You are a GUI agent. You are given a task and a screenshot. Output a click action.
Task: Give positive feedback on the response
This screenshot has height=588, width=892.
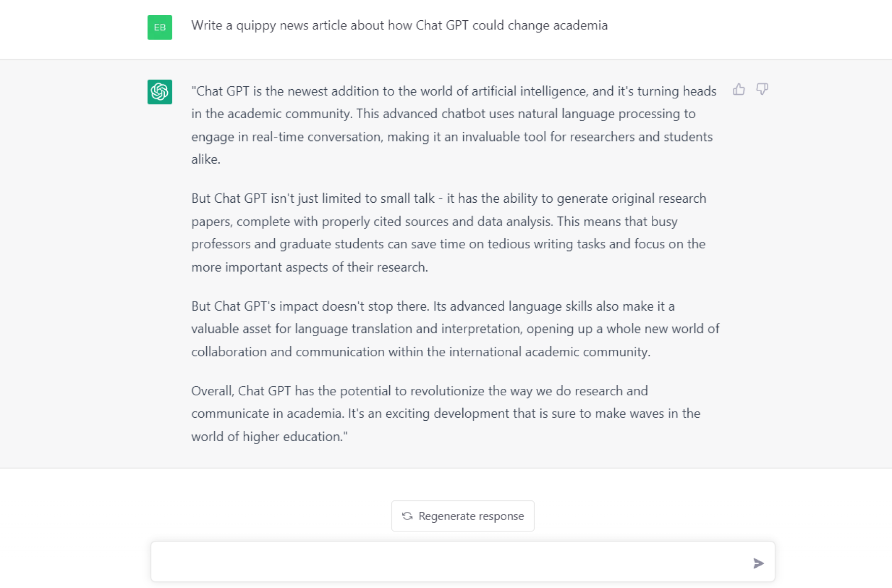click(738, 89)
